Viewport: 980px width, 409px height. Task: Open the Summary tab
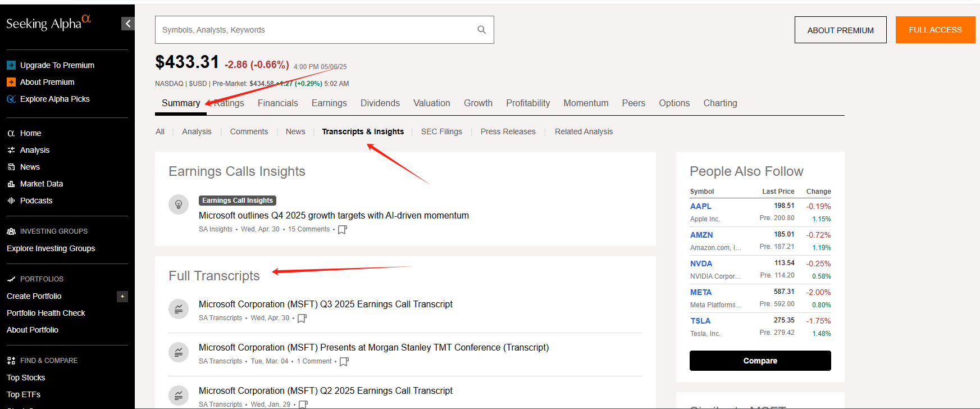(181, 103)
